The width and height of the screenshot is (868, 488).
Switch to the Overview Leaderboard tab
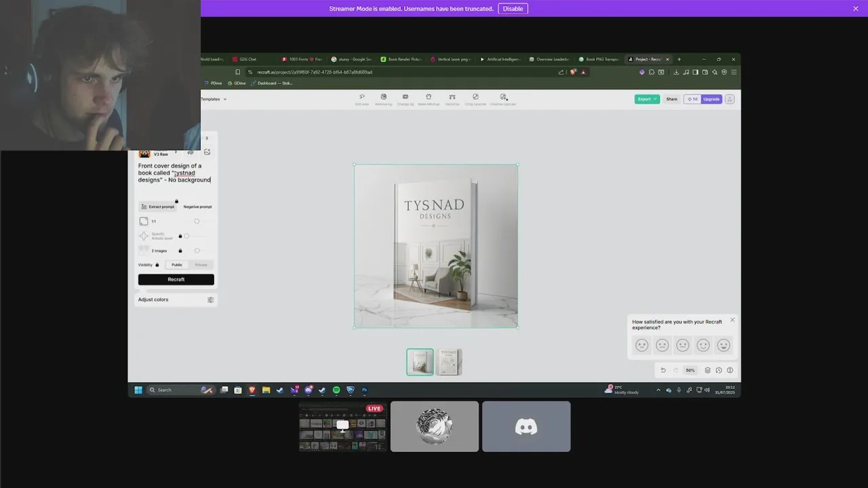549,59
